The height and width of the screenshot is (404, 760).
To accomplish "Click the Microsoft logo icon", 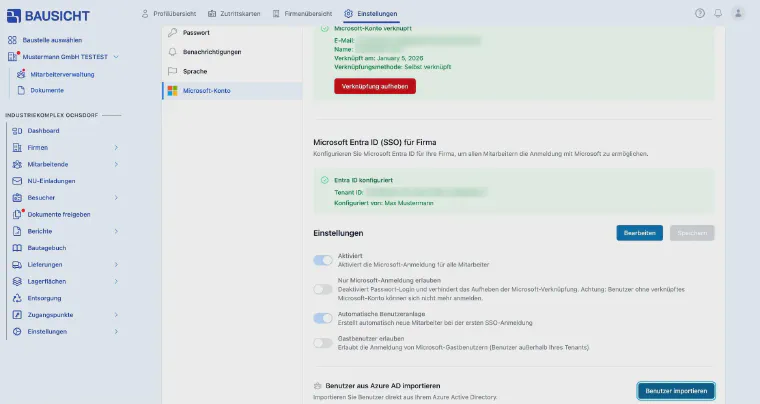I will (172, 91).
